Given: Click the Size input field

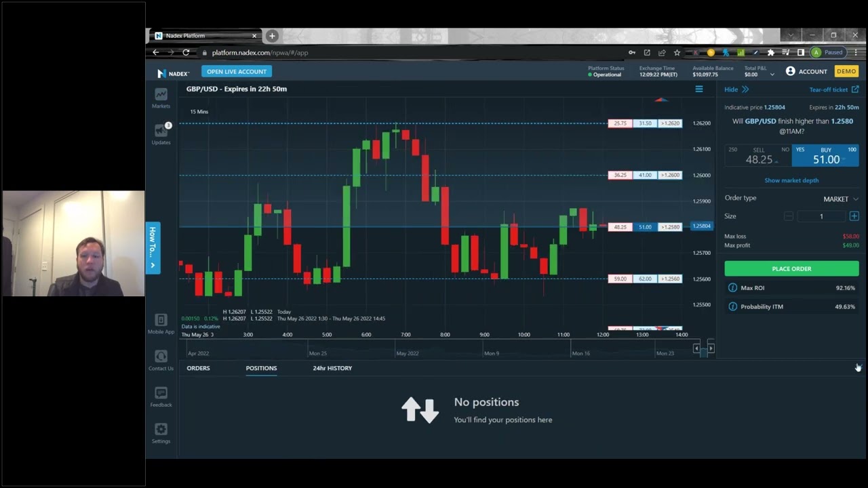Looking at the screenshot, I should pyautogui.click(x=821, y=216).
